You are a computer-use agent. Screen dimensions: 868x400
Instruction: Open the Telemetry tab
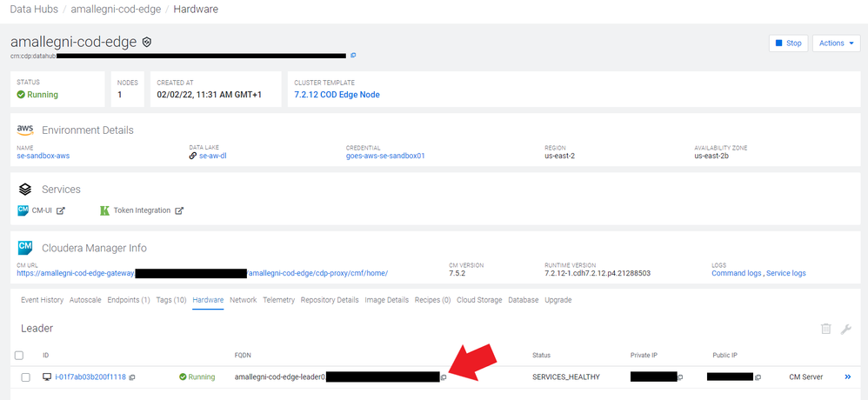point(279,300)
